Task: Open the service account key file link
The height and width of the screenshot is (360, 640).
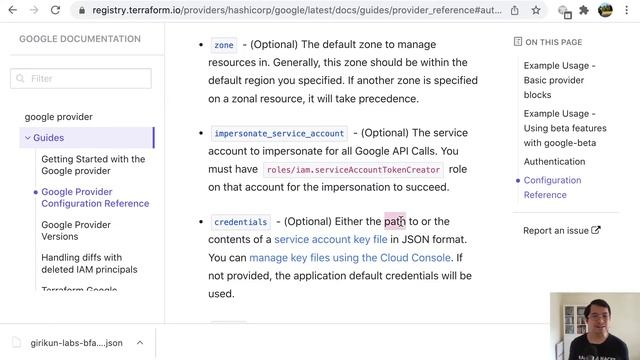Action: click(x=331, y=239)
